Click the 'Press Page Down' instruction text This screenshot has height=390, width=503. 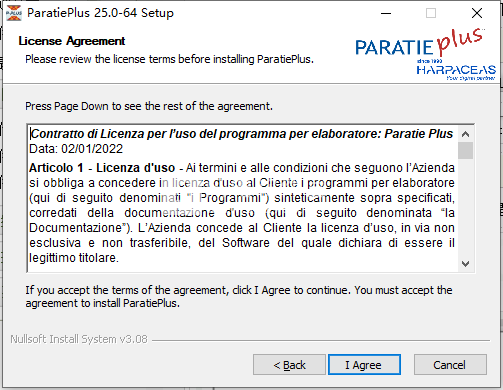[149, 106]
